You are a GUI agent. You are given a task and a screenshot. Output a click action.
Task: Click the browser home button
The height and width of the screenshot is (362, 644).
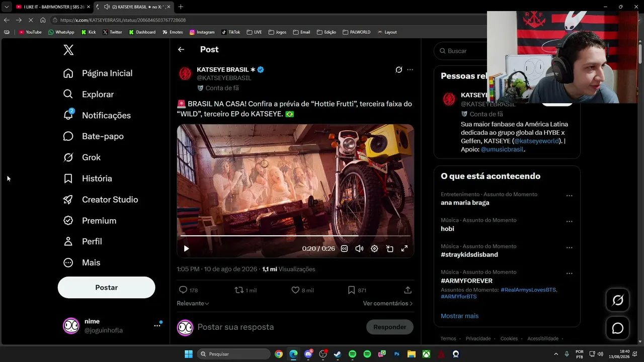point(43,20)
